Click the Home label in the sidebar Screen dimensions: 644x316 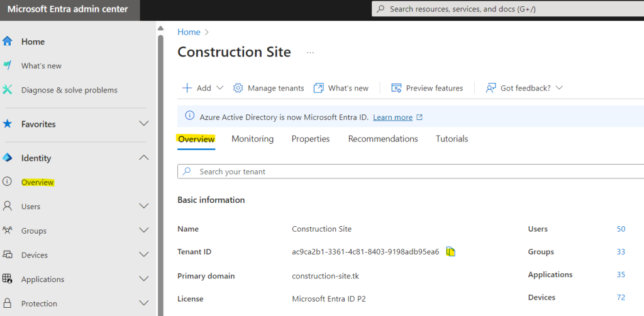click(x=33, y=42)
